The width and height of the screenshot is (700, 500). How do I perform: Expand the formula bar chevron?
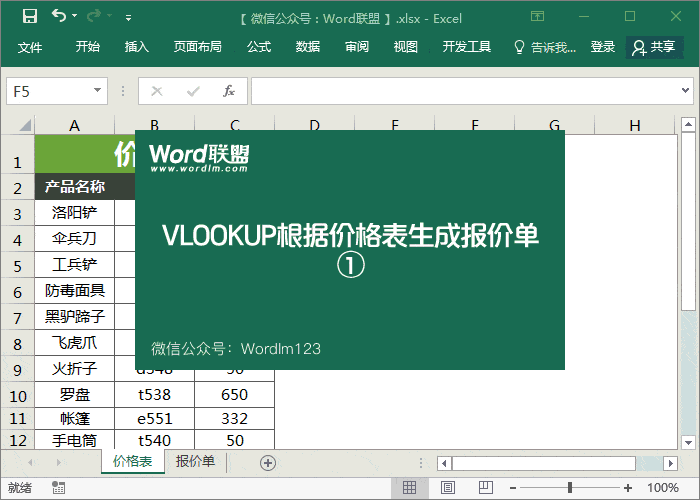coord(685,91)
